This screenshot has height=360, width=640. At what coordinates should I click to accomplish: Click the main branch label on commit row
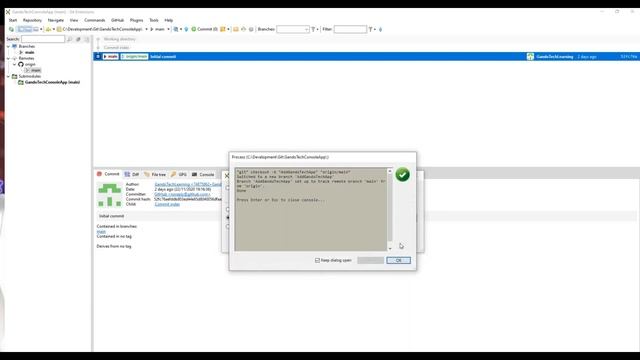click(111, 57)
